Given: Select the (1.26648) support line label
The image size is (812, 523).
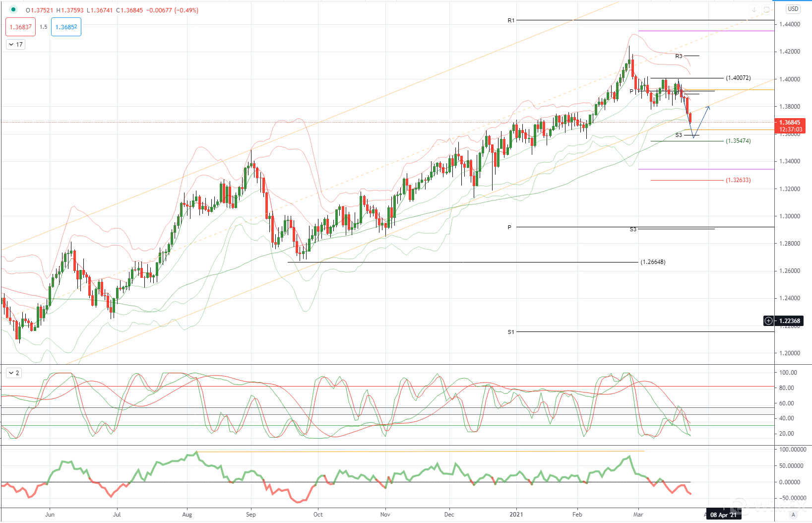Looking at the screenshot, I should (653, 262).
